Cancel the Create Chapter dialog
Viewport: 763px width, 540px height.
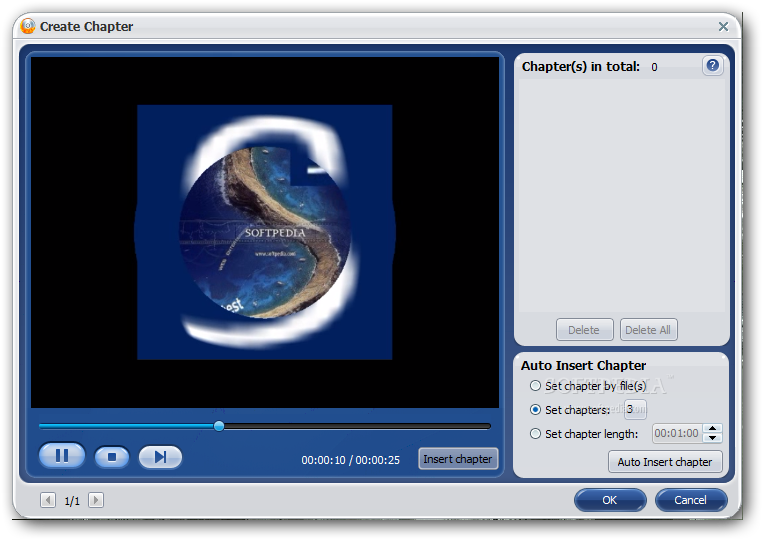690,500
